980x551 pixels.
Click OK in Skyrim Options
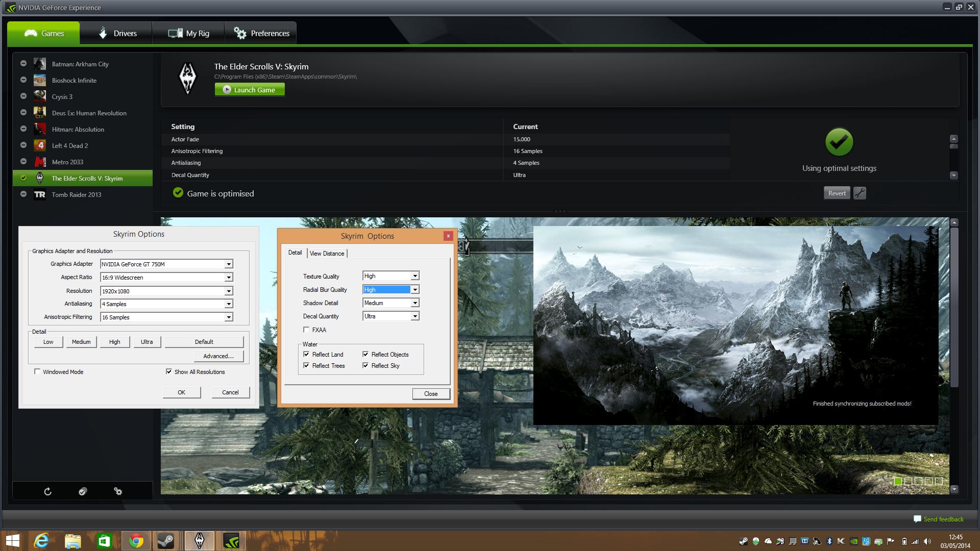[x=182, y=392]
